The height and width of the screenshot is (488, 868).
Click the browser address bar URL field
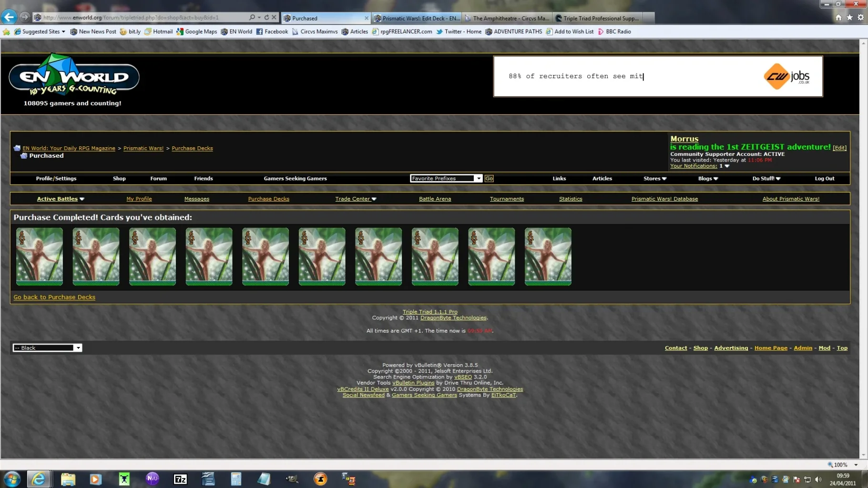(143, 18)
